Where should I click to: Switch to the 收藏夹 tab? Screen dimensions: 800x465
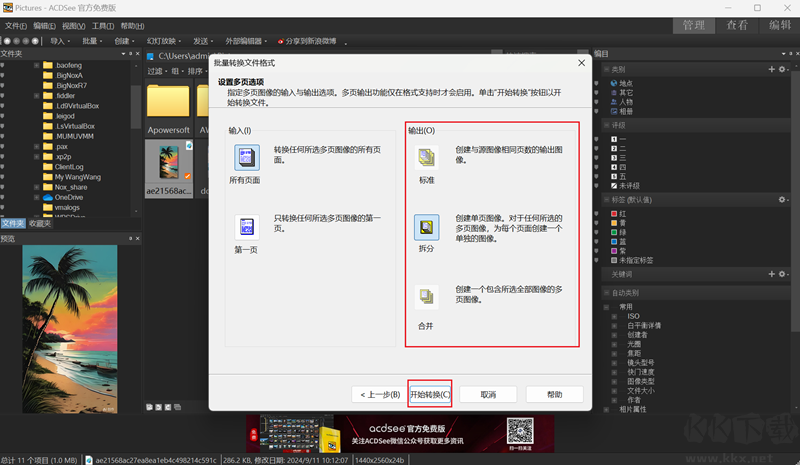click(38, 224)
